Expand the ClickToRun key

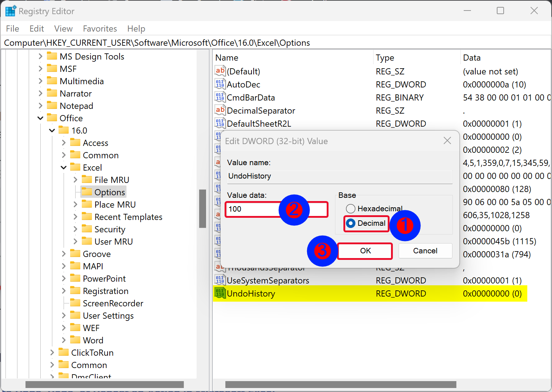52,352
